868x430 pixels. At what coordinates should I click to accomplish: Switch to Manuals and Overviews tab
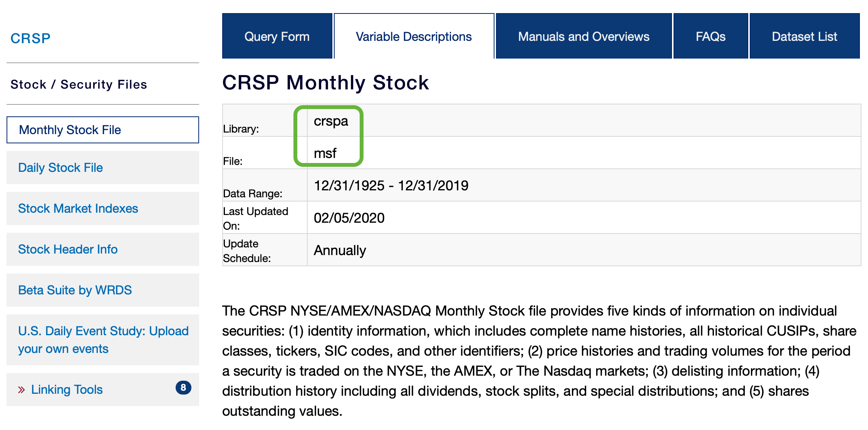coord(583,36)
